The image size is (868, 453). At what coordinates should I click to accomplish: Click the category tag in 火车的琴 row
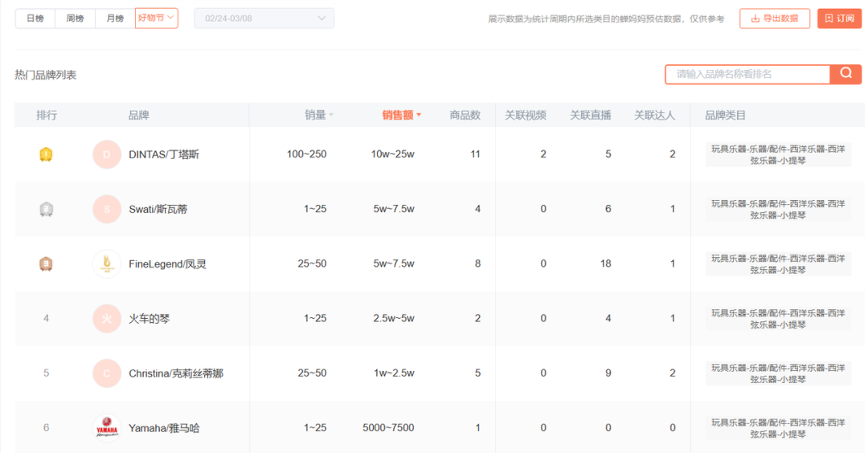click(778, 319)
